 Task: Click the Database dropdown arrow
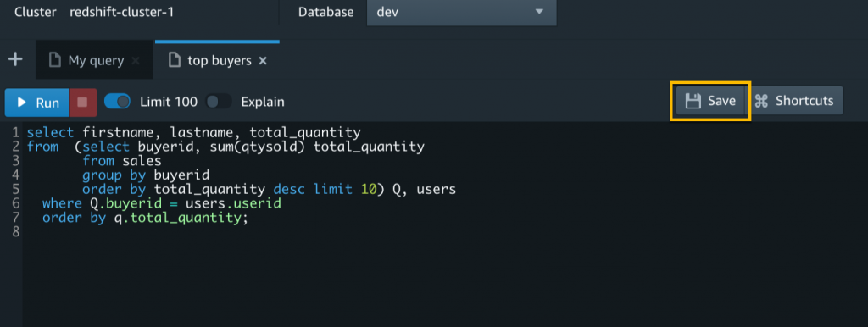coord(539,12)
